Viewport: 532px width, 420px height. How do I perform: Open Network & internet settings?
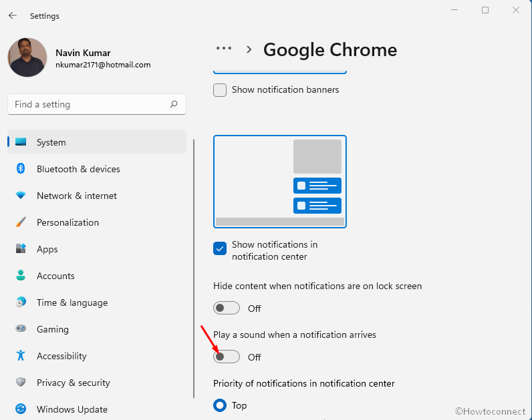97,195
